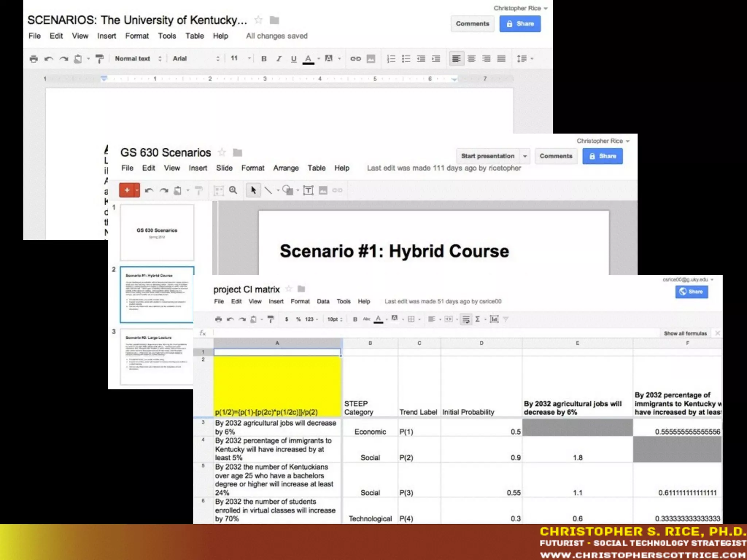The height and width of the screenshot is (560, 747).
Task: Open text color A in Docs toolbar
Action: coord(308,59)
